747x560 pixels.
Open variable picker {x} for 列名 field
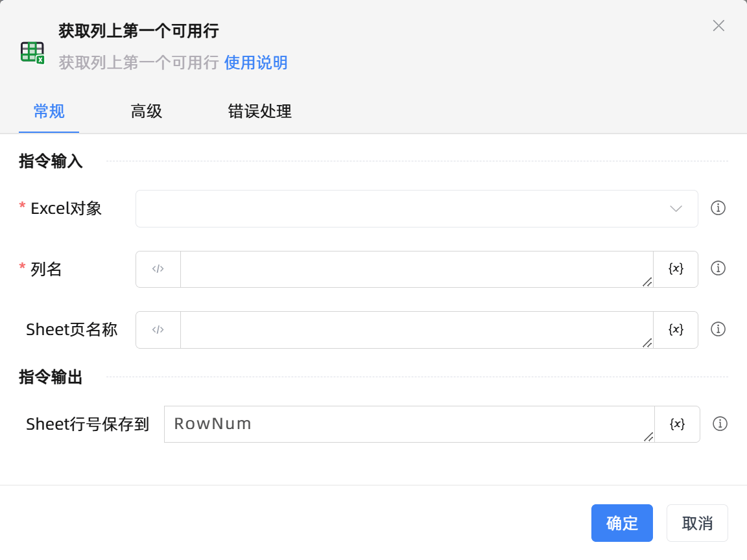(676, 268)
